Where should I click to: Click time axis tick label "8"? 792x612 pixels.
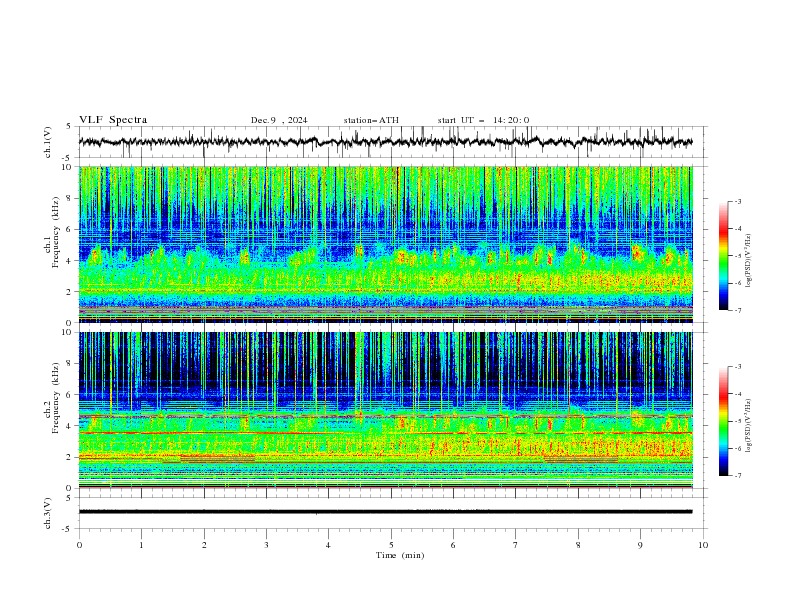click(578, 545)
